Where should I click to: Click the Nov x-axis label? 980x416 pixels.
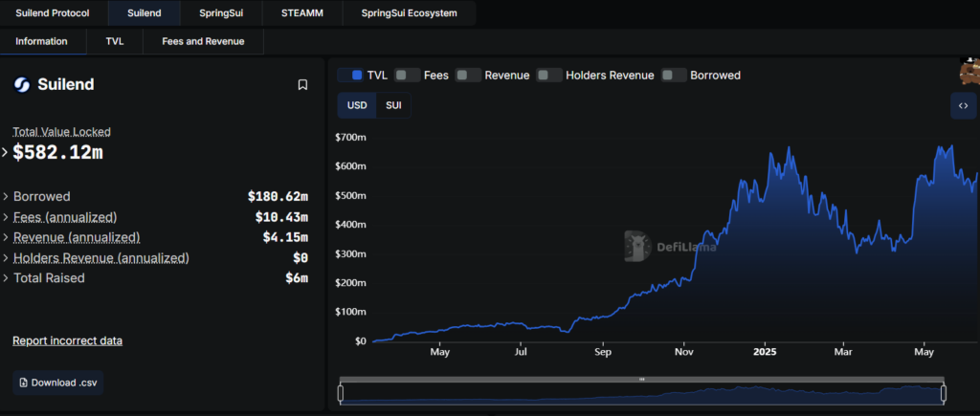coord(683,352)
